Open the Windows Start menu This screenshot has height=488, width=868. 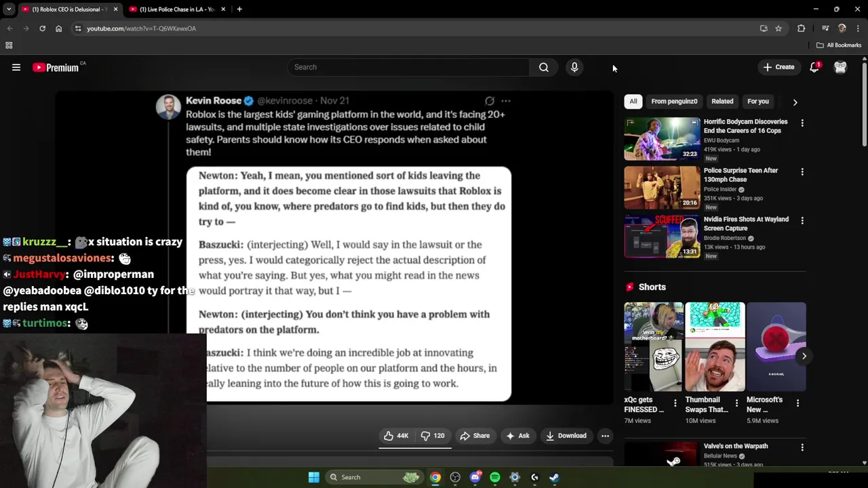(x=314, y=477)
